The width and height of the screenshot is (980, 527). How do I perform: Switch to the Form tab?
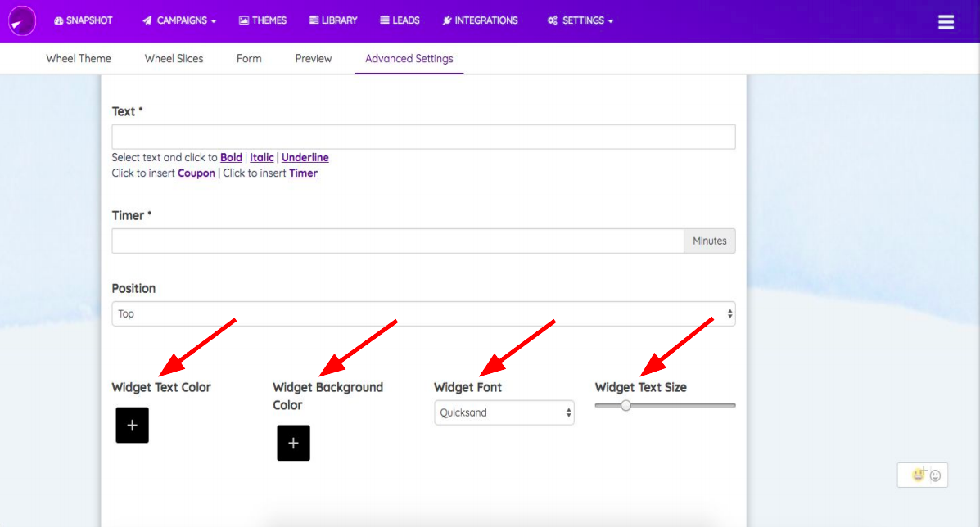point(249,59)
